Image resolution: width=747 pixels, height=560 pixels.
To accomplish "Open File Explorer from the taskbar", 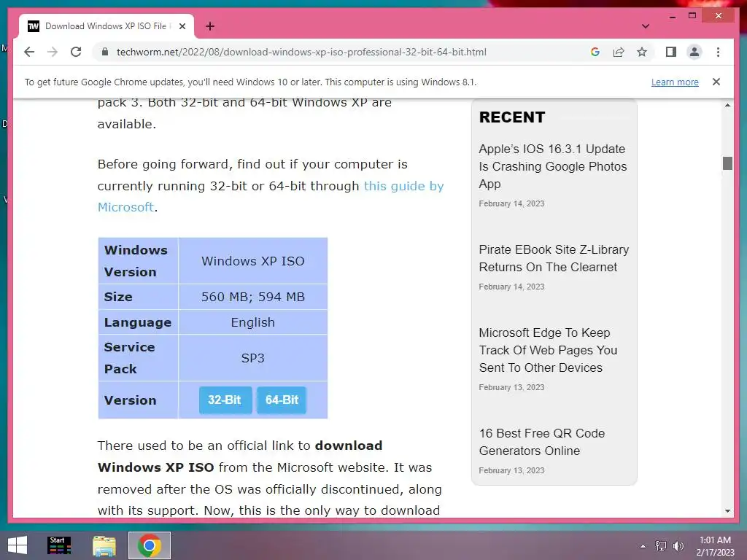I will point(104,545).
